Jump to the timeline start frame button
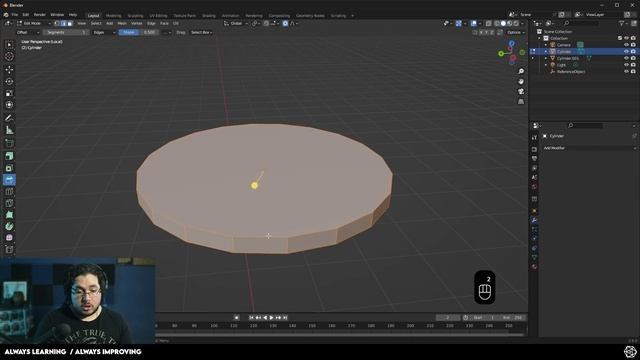Image resolution: width=640 pixels, height=360 pixels. (251, 318)
